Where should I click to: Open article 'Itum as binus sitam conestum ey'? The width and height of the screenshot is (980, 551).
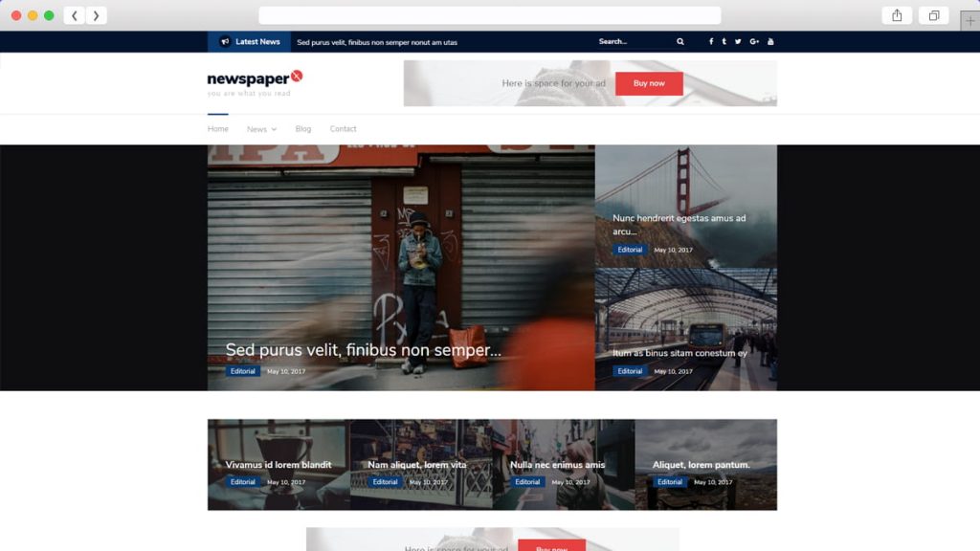click(x=680, y=353)
